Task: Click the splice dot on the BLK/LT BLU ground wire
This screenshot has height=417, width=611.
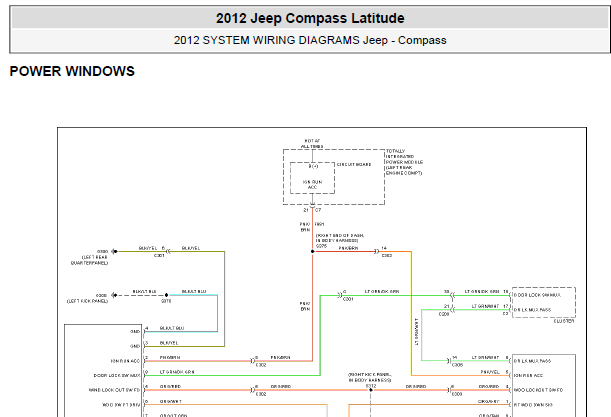Action: pos(166,295)
